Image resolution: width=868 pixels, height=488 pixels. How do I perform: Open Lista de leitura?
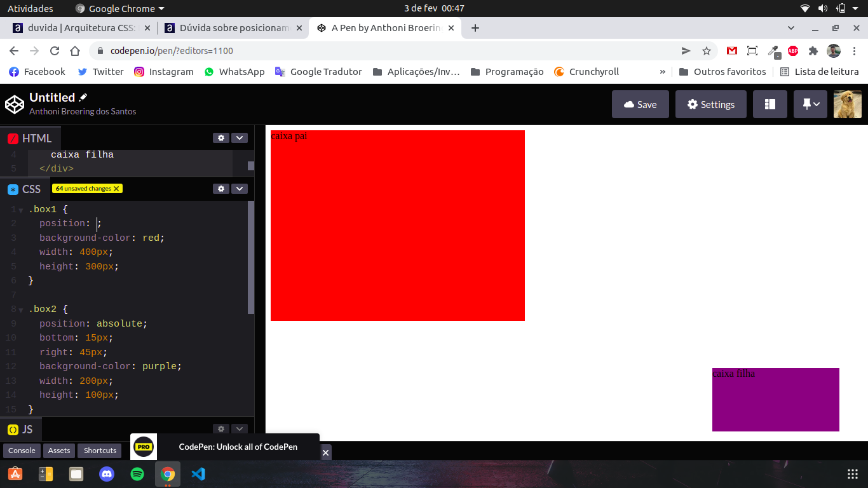tap(820, 72)
